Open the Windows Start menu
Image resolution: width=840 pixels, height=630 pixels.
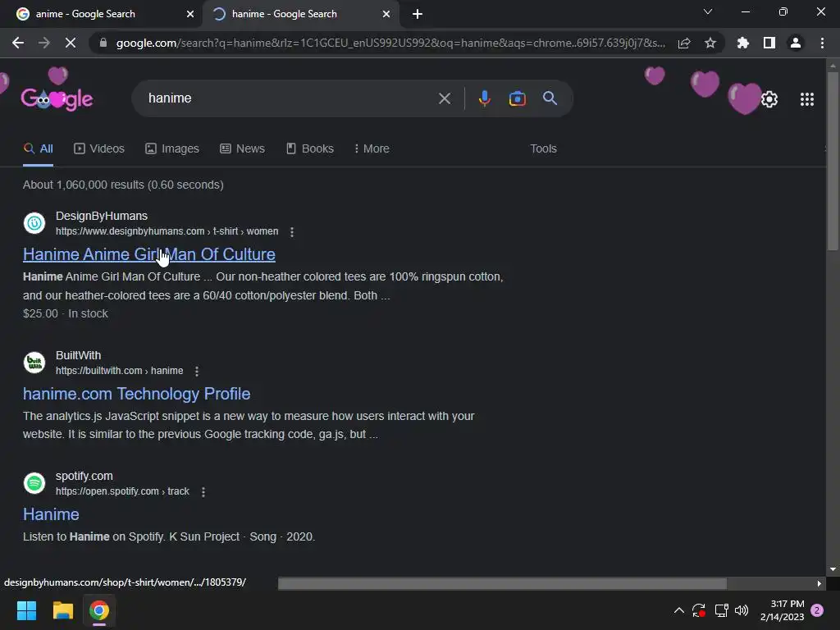(26, 610)
